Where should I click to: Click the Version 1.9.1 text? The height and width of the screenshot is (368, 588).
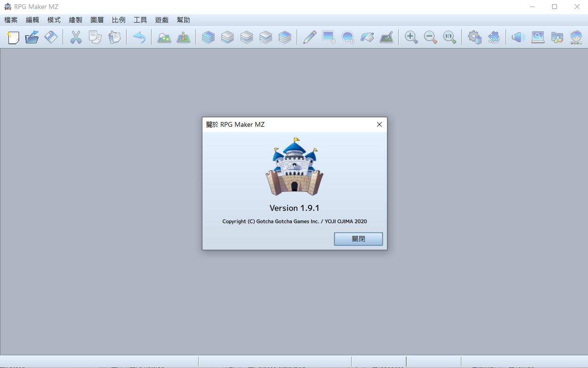tap(294, 208)
